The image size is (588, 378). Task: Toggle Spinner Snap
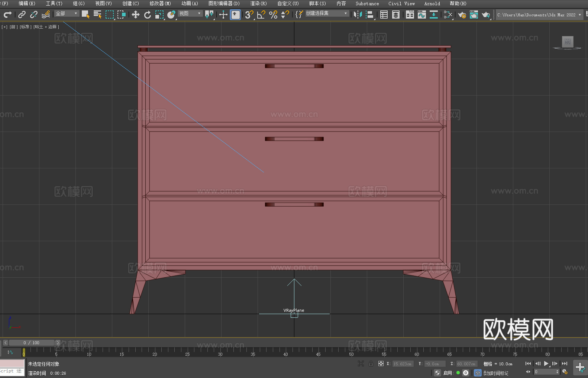pyautogui.click(x=285, y=14)
